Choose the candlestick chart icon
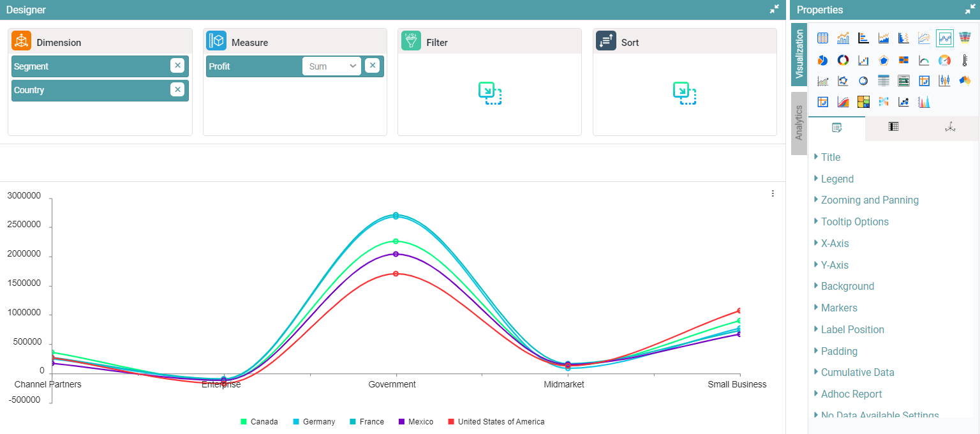The image size is (980, 434). point(944,81)
